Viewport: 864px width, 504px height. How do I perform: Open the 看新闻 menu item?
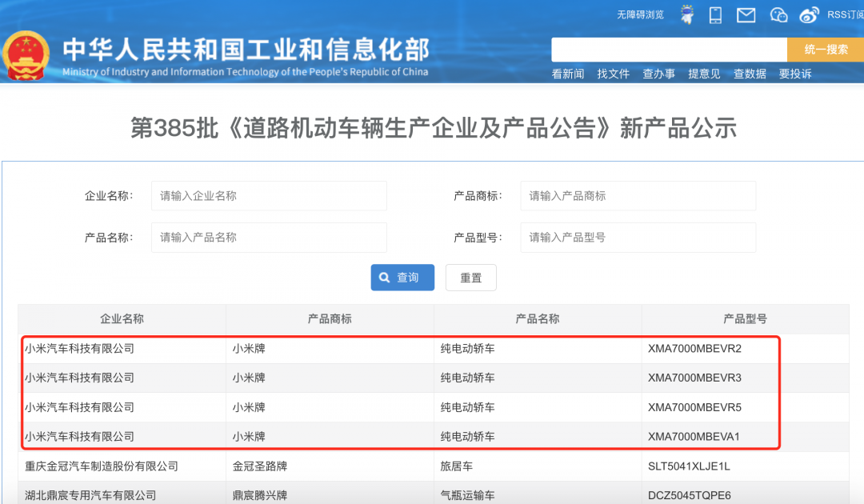tap(568, 74)
